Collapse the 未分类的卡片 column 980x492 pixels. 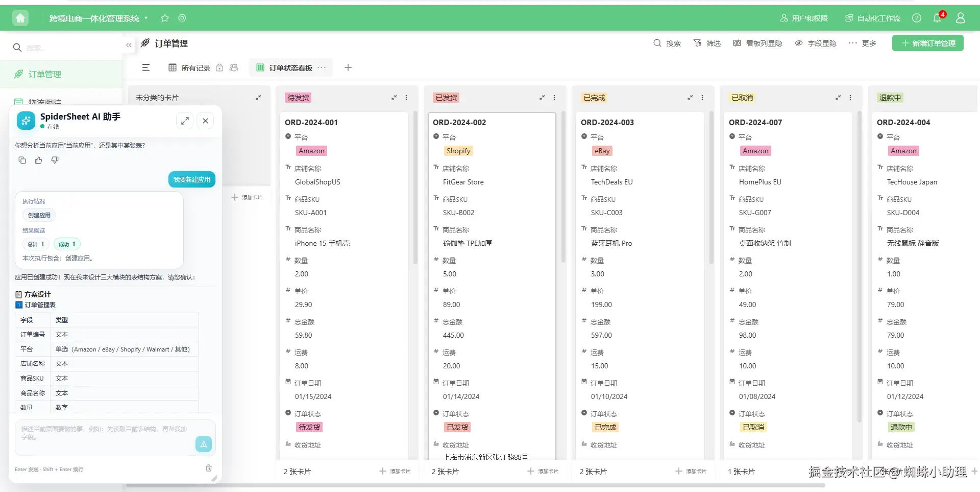pos(258,98)
